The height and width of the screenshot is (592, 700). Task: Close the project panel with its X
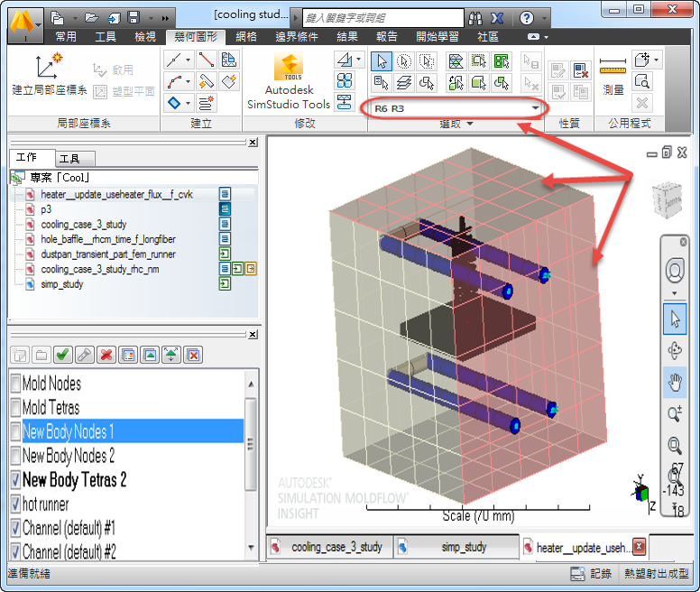253,143
